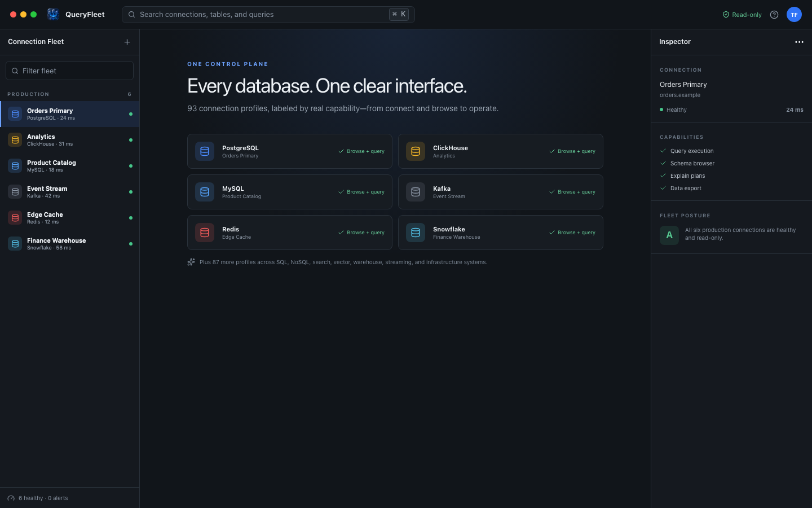Click the 'All six production connections' posture text

740,234
